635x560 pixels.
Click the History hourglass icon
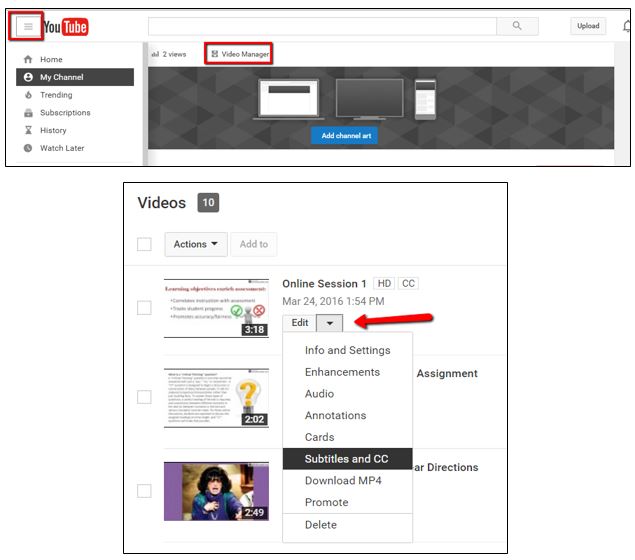[x=28, y=130]
